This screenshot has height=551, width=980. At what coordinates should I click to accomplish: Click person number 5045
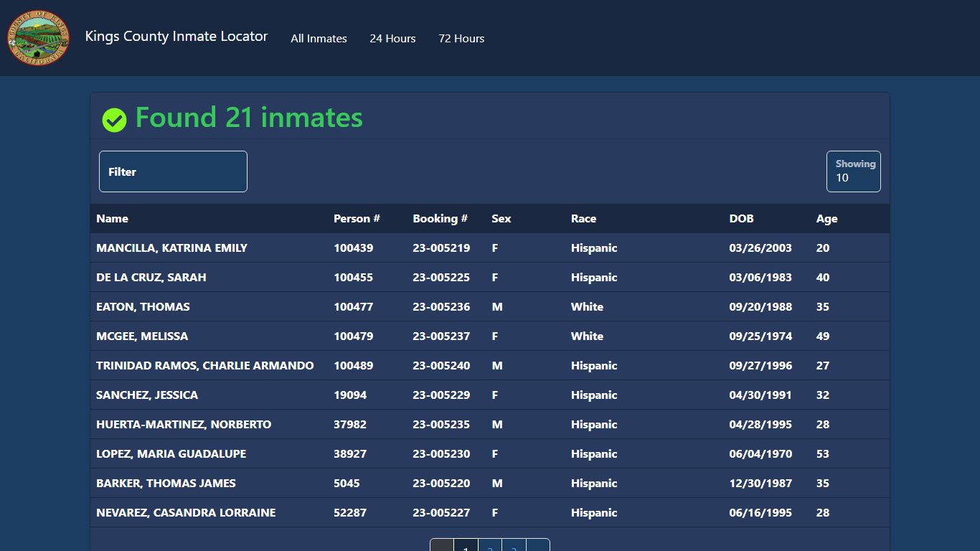[x=347, y=484]
